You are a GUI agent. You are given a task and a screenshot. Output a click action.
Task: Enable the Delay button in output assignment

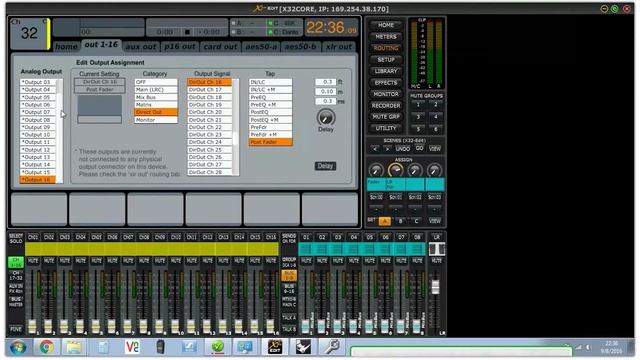[325, 166]
